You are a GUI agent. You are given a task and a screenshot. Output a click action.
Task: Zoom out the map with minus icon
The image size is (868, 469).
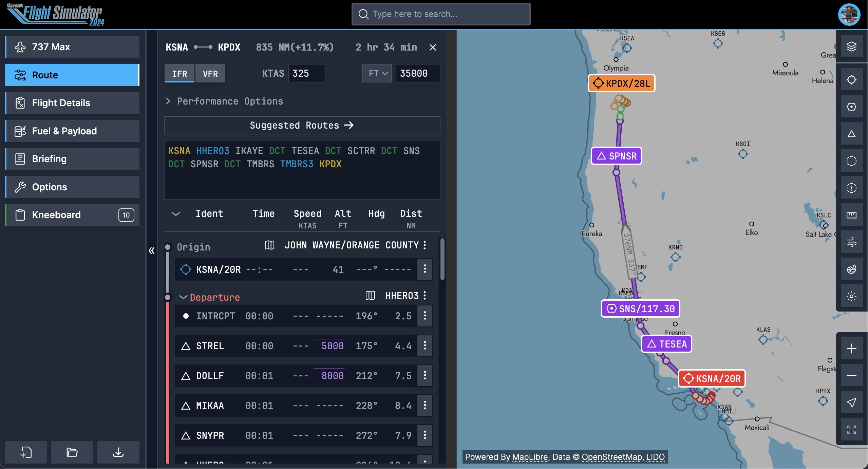(x=851, y=376)
